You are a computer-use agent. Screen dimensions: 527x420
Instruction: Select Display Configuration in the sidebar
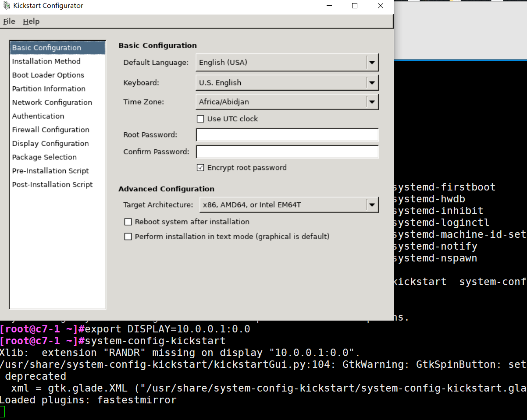(x=57, y=143)
